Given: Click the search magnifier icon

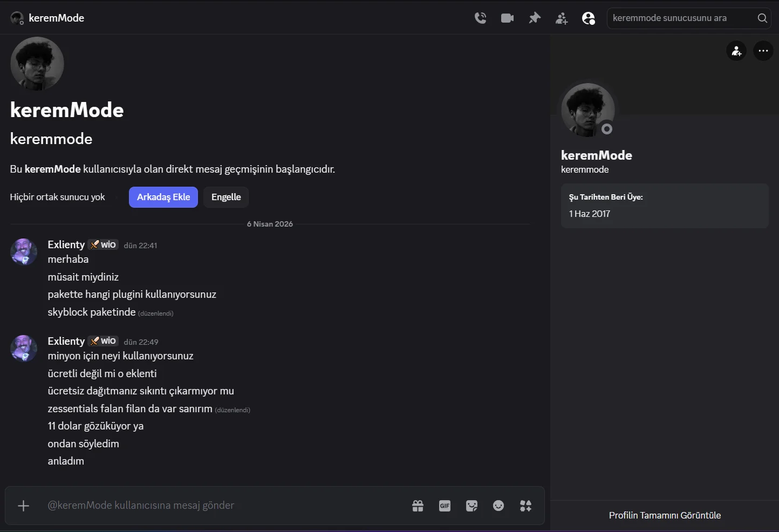Looking at the screenshot, I should click(762, 18).
